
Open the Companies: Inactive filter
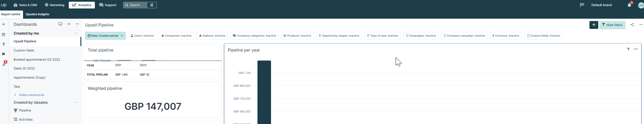176,36
